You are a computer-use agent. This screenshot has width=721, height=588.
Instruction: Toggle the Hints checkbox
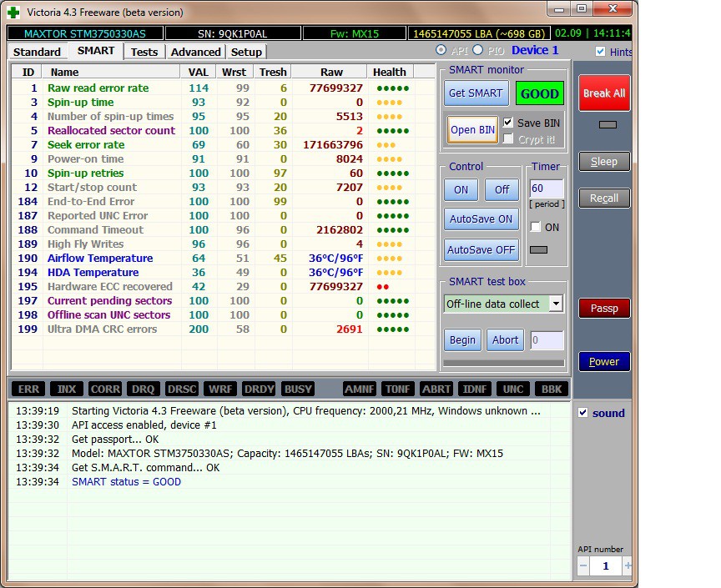click(x=600, y=52)
